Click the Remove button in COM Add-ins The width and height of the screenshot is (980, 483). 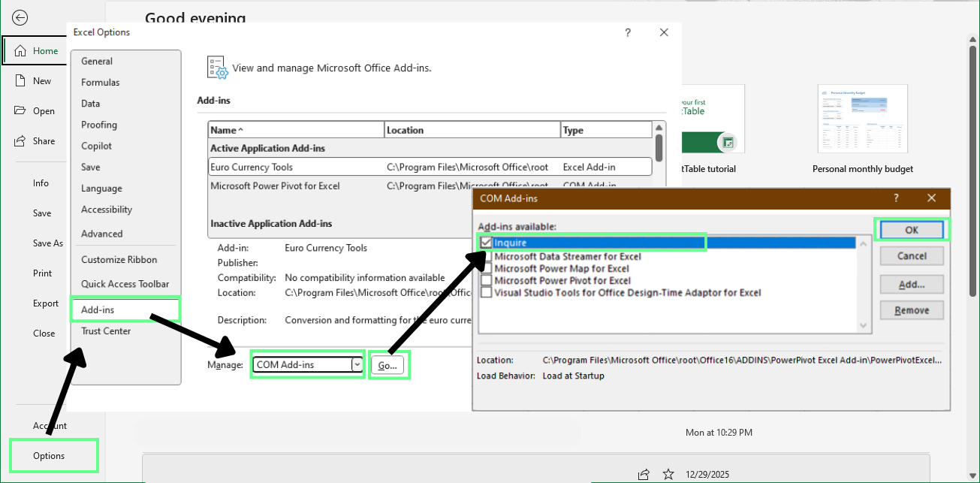(911, 309)
